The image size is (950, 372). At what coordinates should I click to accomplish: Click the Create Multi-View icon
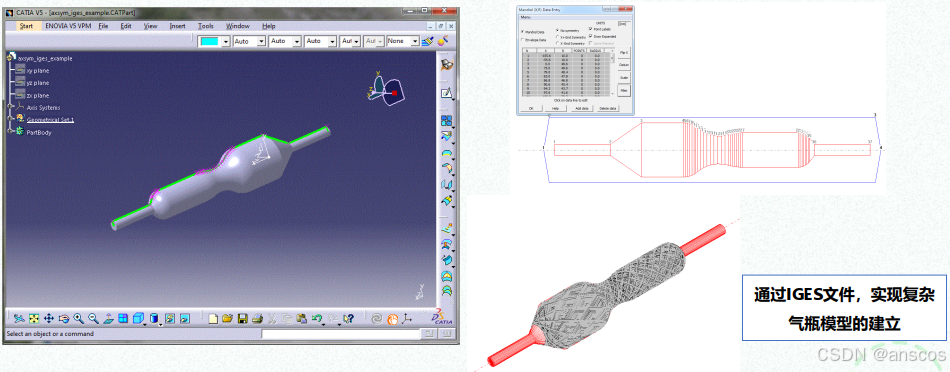123,318
